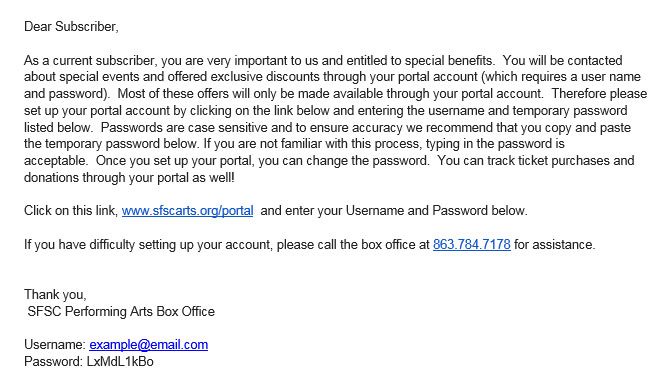Click the temporary password LxMdL1kBo
Screen dimensions: 671x391
tap(120, 362)
